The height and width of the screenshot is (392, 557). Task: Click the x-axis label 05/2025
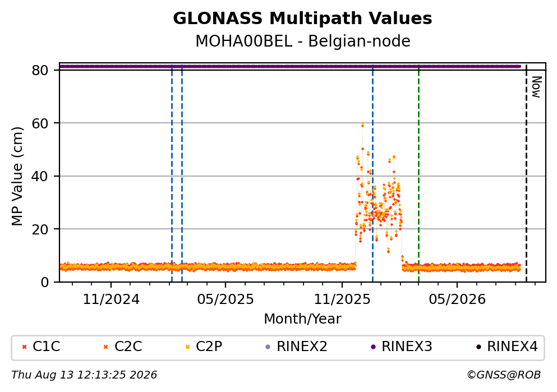click(x=225, y=299)
